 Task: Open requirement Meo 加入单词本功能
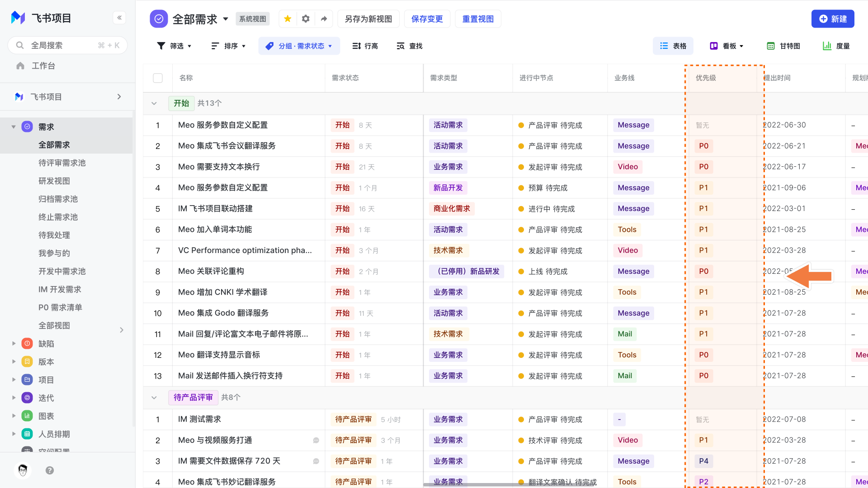click(x=215, y=230)
